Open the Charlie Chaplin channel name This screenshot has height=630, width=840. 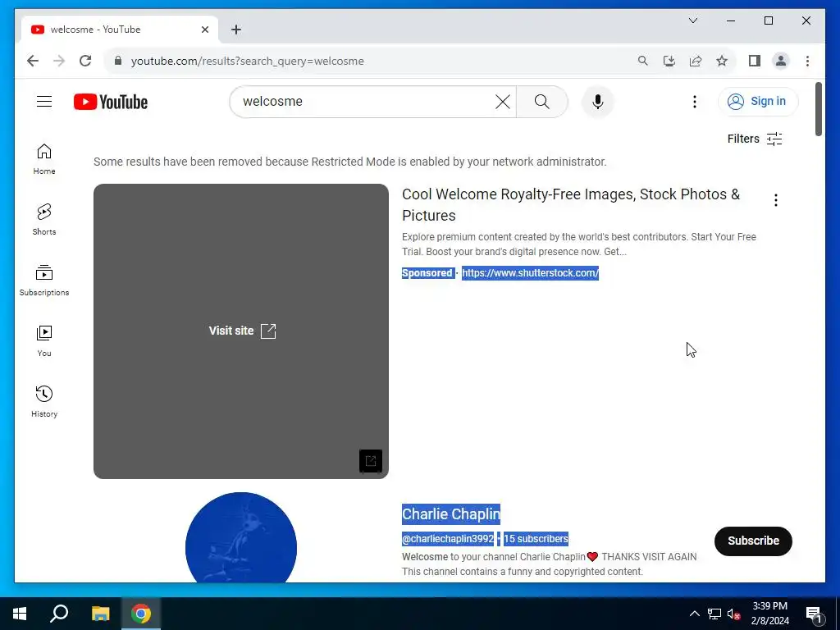tap(451, 514)
